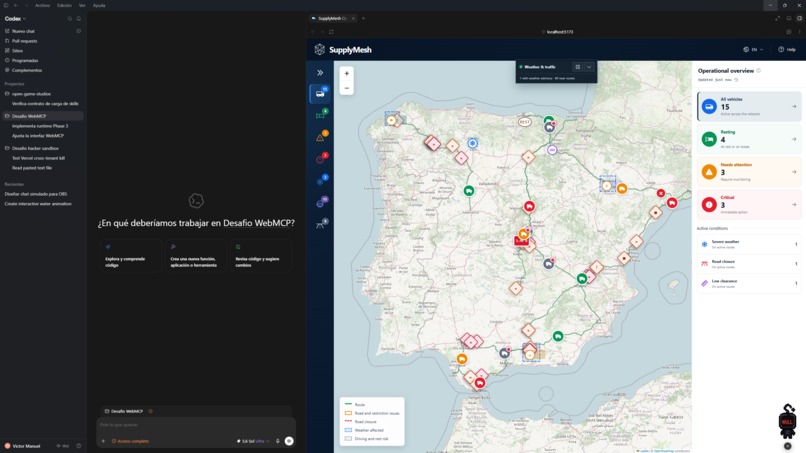Click the search icon in Codex sidebar

click(70, 19)
